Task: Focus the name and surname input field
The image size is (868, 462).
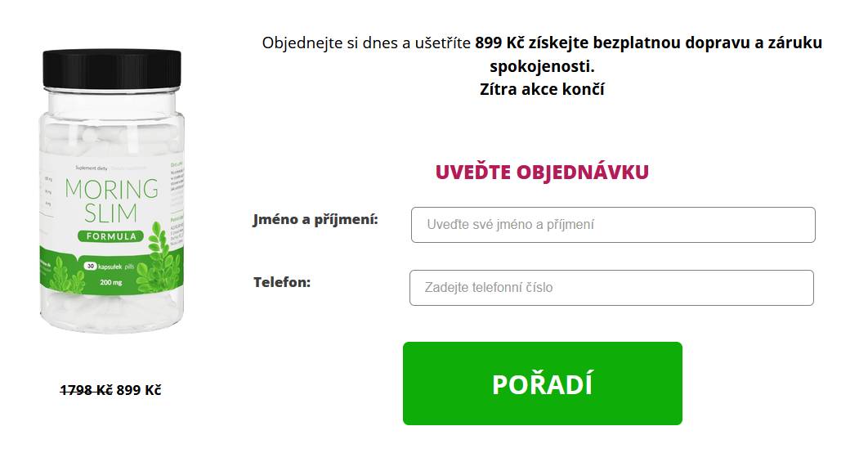Action: click(x=613, y=225)
